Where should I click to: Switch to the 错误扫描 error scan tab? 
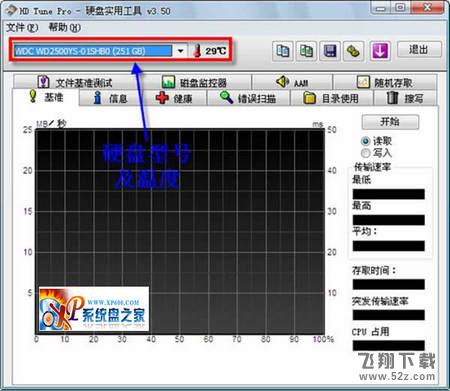249,98
